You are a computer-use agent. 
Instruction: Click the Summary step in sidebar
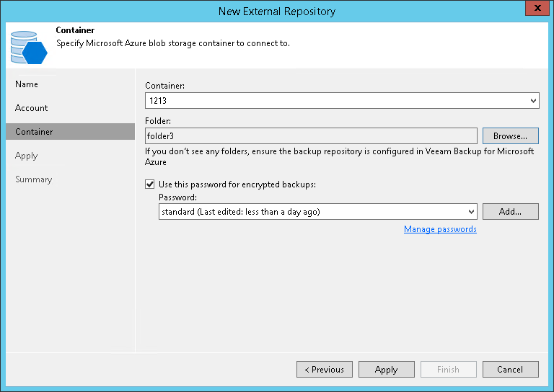(34, 179)
